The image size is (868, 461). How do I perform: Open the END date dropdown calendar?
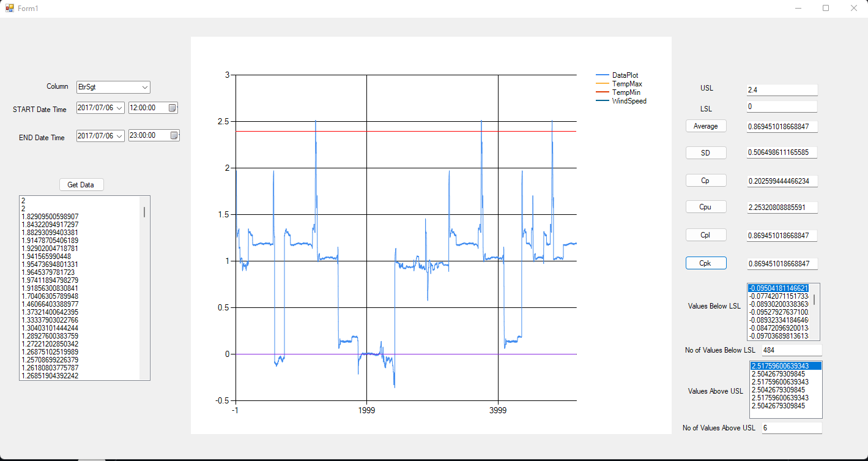pyautogui.click(x=120, y=135)
